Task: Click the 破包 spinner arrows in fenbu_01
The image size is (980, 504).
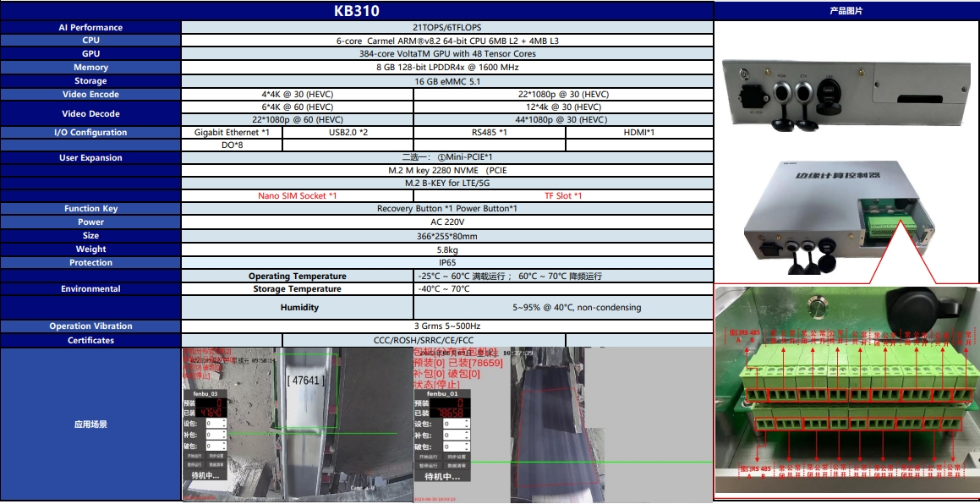Action: coord(466,446)
